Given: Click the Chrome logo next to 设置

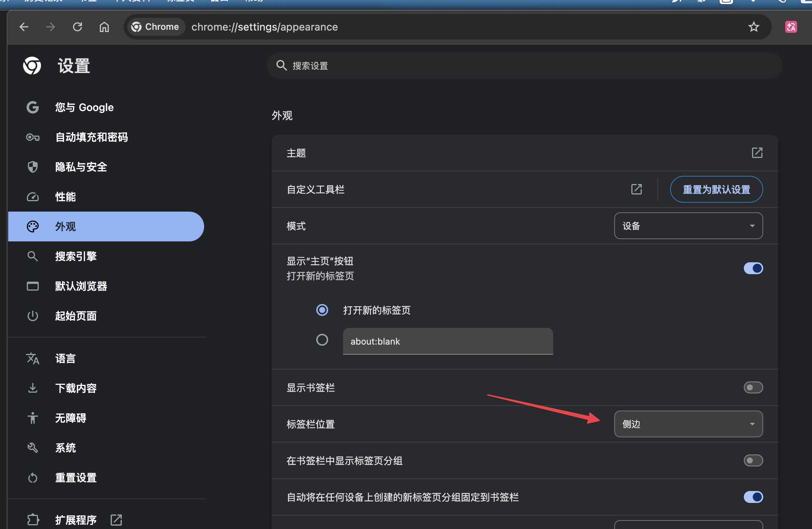Looking at the screenshot, I should point(32,66).
